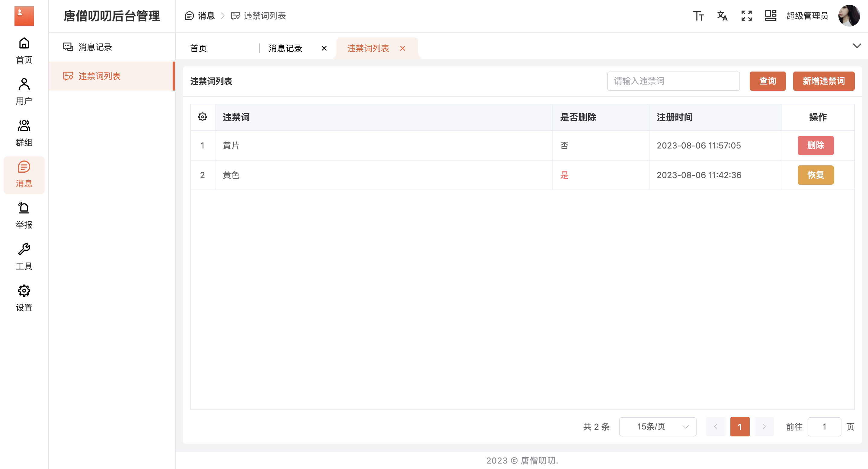Open the user avatar menu
Viewport: 868px width, 469px height.
click(x=848, y=16)
